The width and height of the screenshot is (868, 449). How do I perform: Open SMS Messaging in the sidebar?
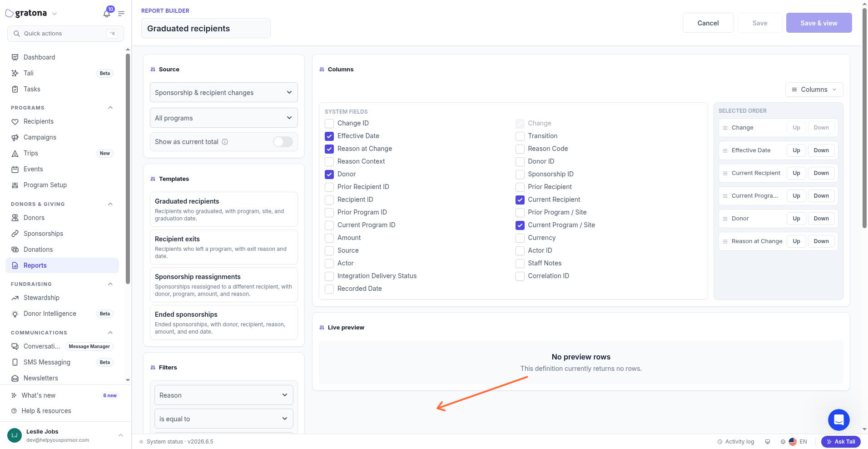pos(62,362)
